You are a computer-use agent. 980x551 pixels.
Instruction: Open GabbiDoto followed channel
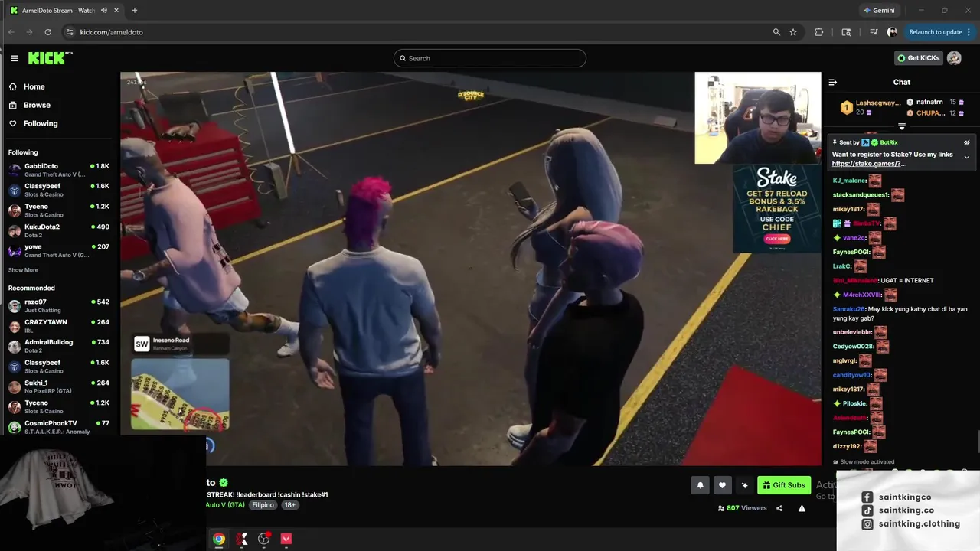pos(59,170)
